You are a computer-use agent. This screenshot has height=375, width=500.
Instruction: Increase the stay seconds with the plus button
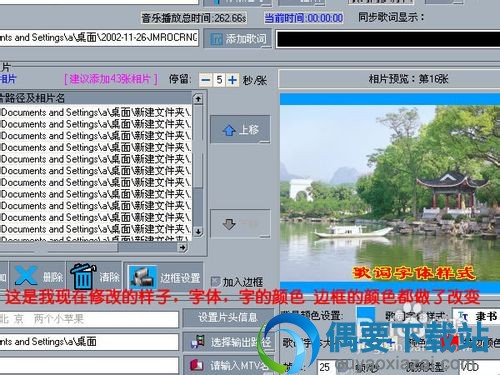point(232,80)
